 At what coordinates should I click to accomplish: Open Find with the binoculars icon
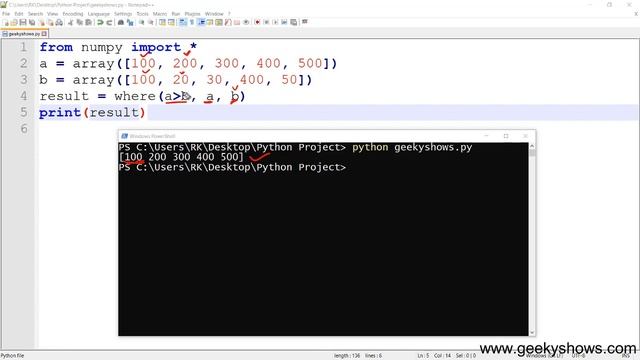pos(121,22)
